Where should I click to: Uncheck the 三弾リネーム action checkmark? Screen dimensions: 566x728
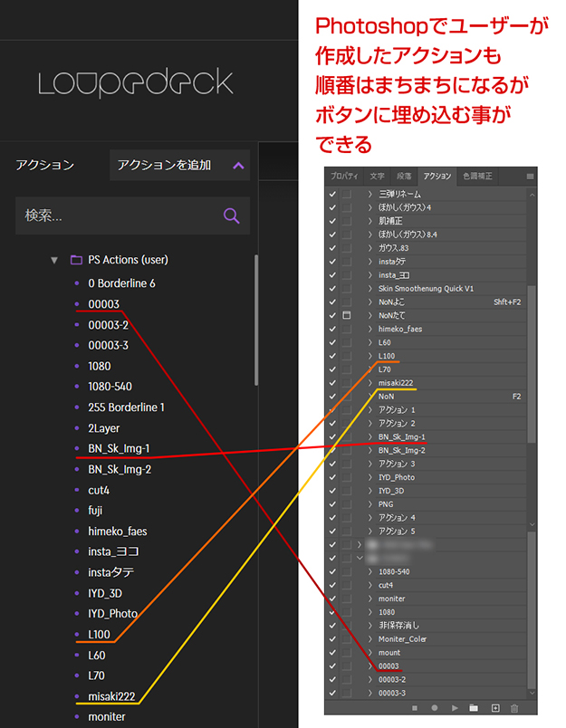coord(332,194)
